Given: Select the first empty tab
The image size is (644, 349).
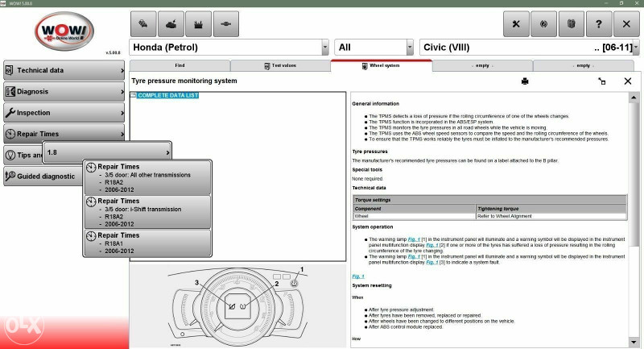Looking at the screenshot, I should (x=482, y=65).
